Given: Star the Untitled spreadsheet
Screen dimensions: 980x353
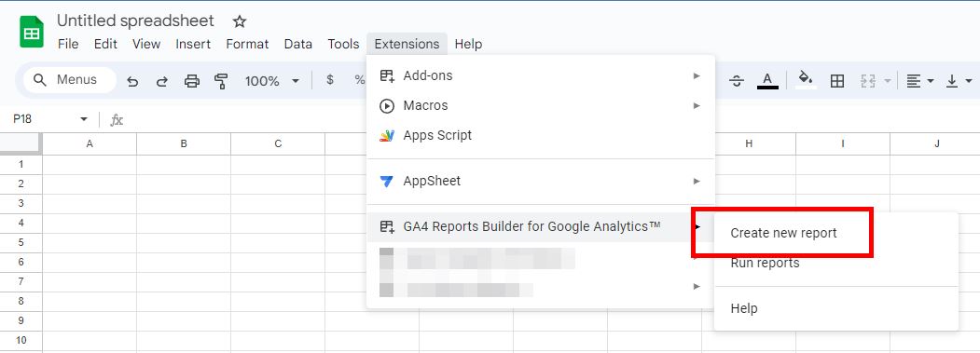Looking at the screenshot, I should 240,21.
